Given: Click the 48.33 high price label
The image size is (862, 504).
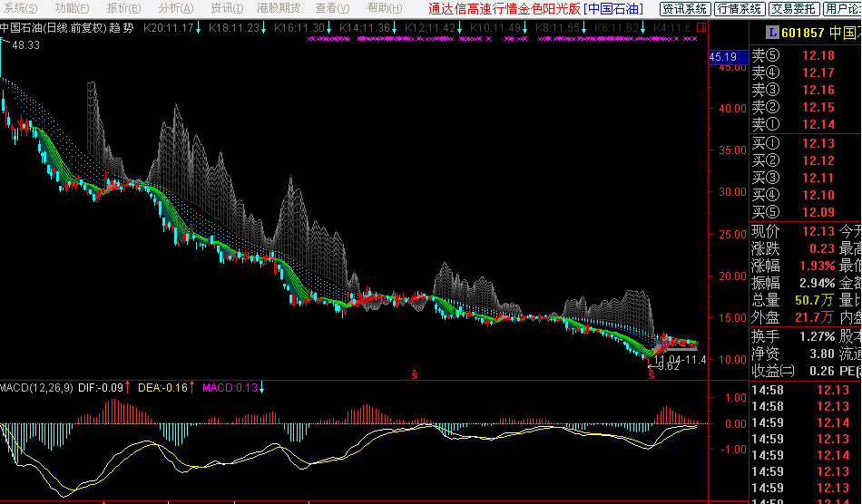Looking at the screenshot, I should pos(25,45).
